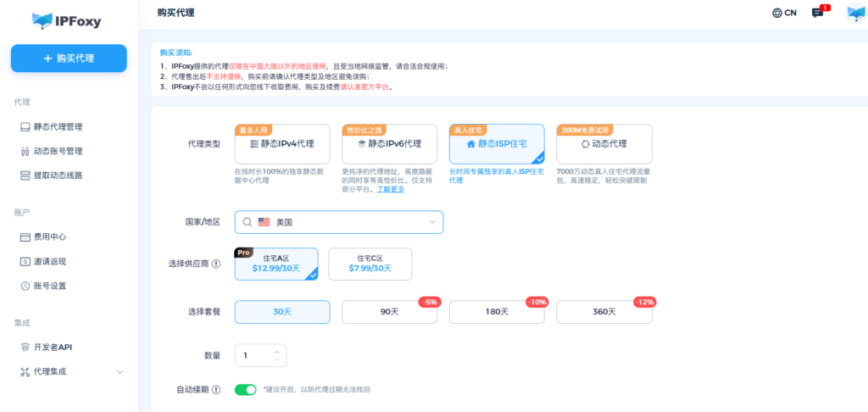Click the 开发者API sidebar icon
The height and width of the screenshot is (412, 868).
[25, 347]
